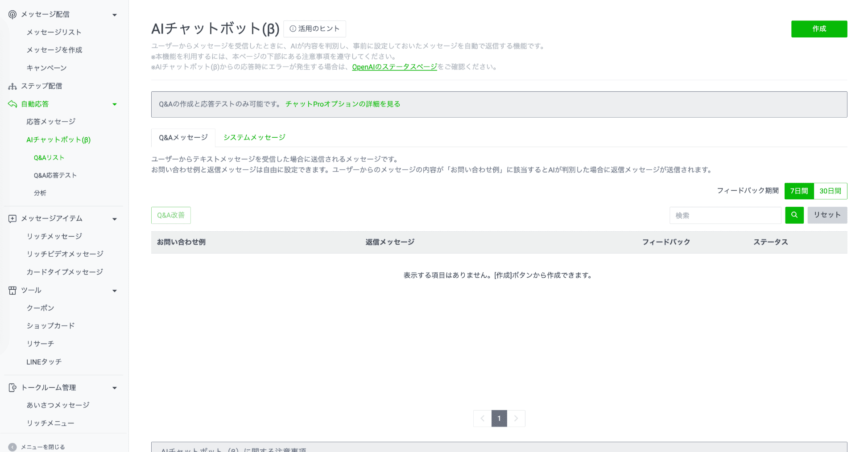The height and width of the screenshot is (452, 868).
Task: Select the 自動応答 reply icon in sidebar
Action: (x=12, y=104)
